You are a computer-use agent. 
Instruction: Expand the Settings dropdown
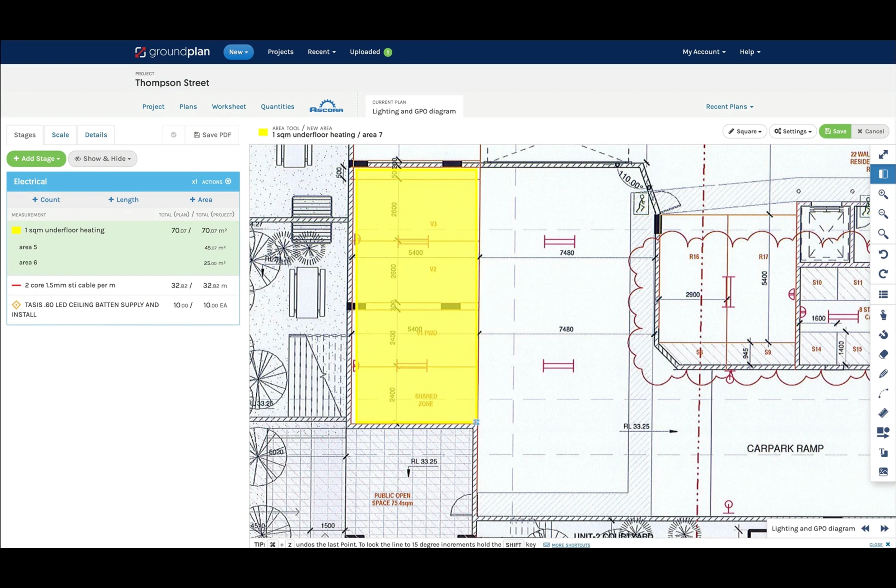coord(793,131)
